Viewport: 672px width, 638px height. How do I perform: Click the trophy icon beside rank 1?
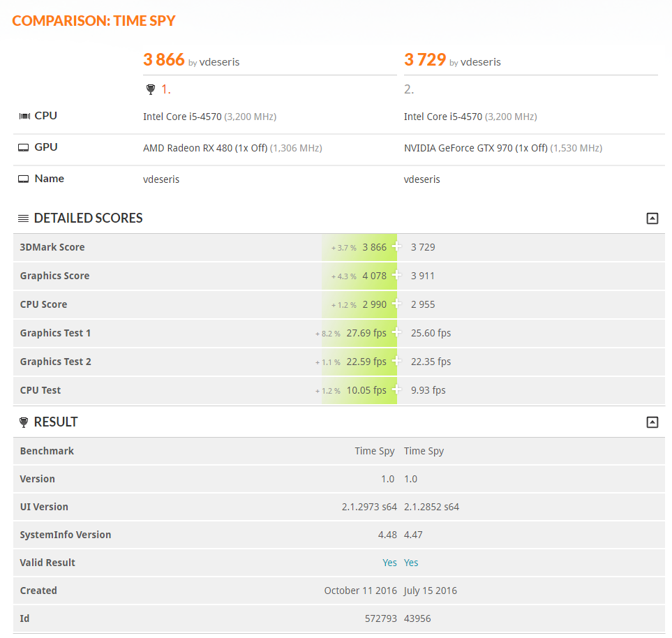(151, 89)
